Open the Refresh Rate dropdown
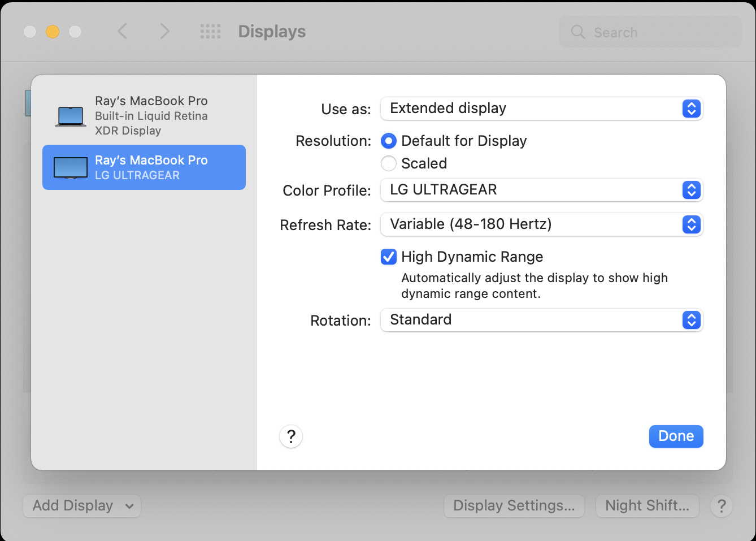 (541, 224)
